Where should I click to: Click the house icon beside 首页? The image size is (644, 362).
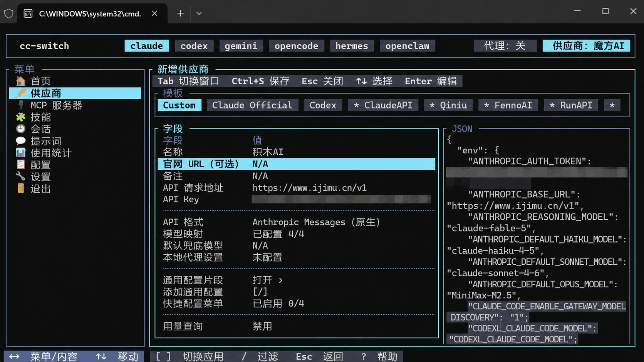point(21,81)
